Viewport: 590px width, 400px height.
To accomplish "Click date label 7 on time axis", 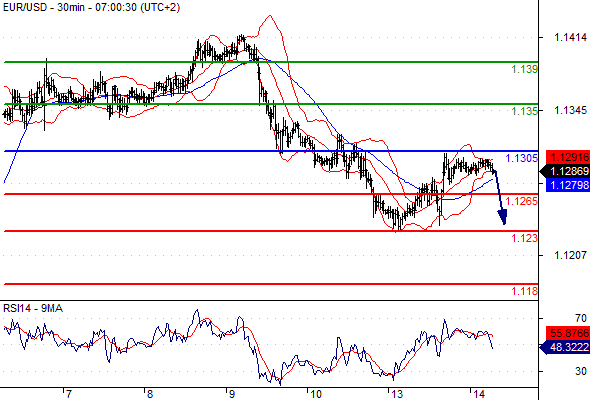I will click(x=68, y=394).
